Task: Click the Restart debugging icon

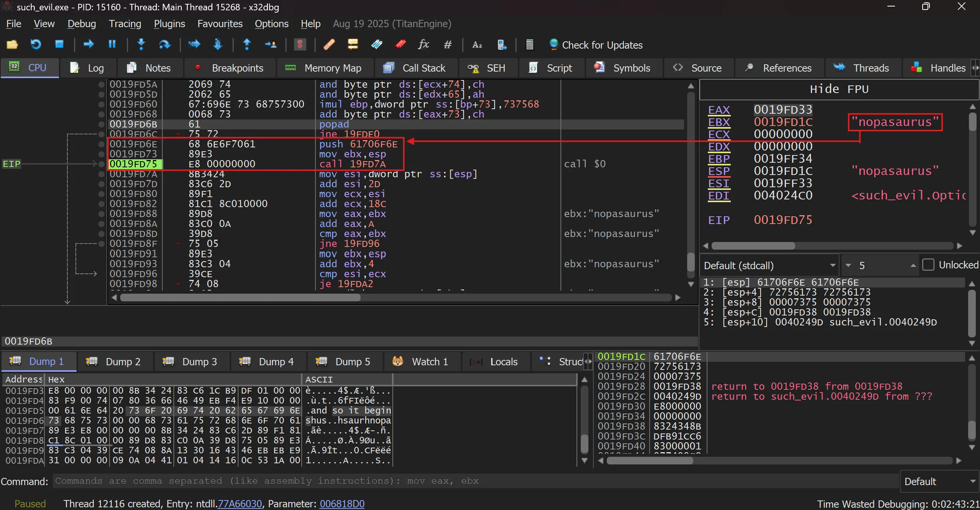Action: click(36, 45)
